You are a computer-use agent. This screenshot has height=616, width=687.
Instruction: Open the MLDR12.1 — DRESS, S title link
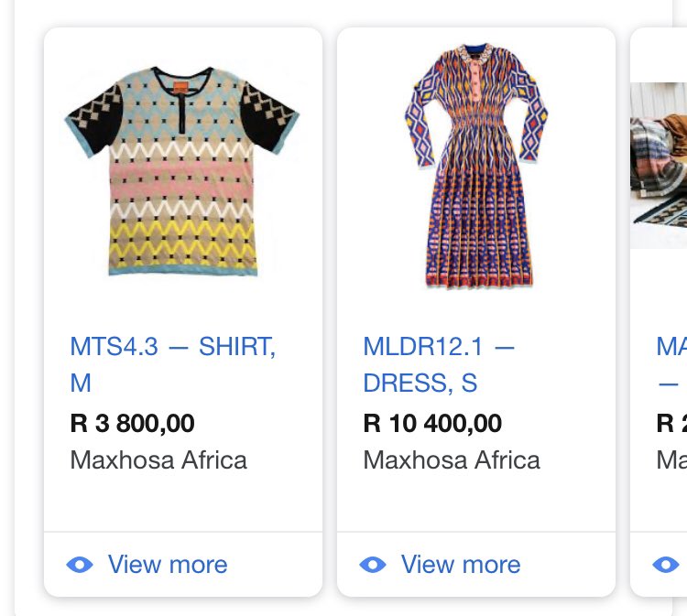[x=439, y=364]
